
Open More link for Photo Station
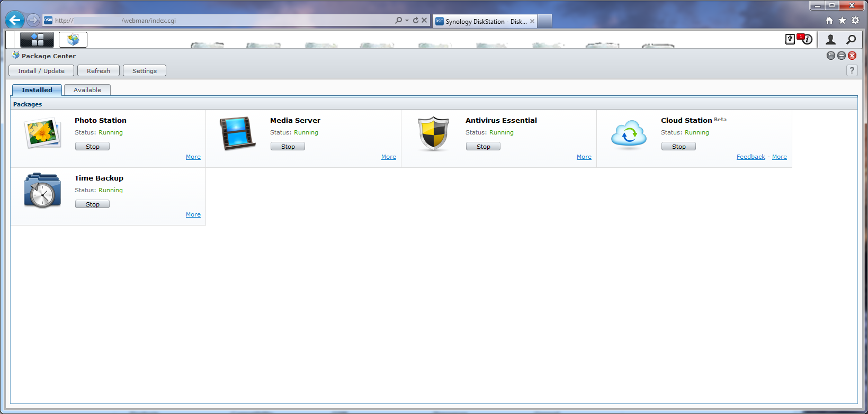(x=193, y=157)
